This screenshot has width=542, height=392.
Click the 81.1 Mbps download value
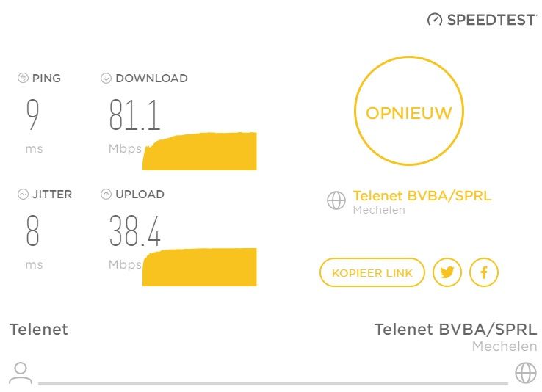click(135, 115)
